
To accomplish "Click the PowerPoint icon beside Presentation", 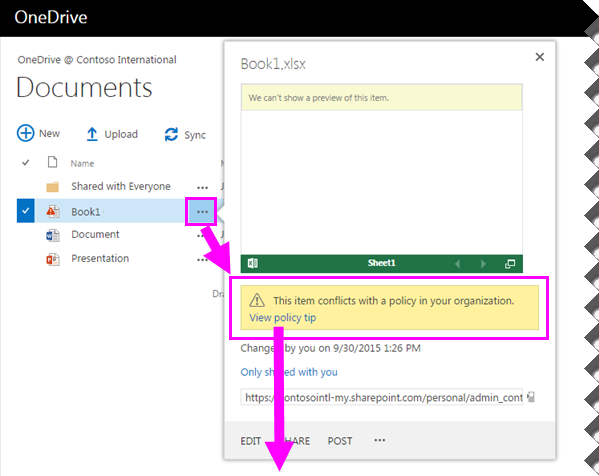I will click(53, 259).
